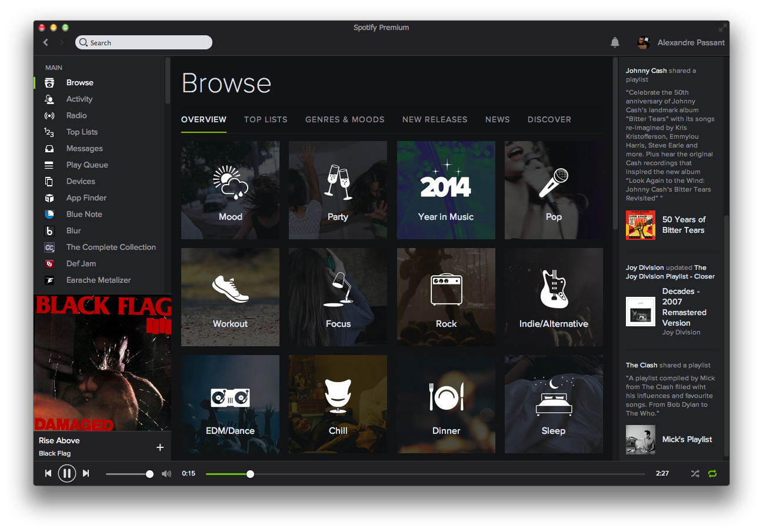
Task: Open the Alexandre Passant user menu
Action: [691, 42]
